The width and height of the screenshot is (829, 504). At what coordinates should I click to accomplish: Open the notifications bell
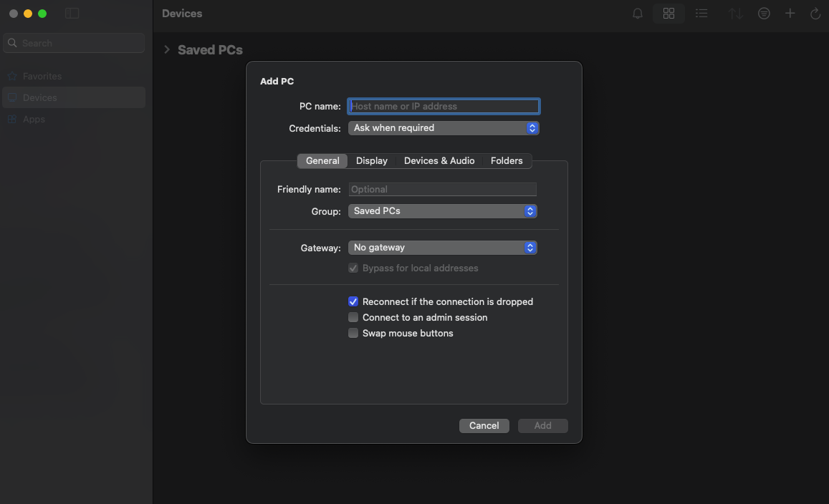click(x=638, y=13)
